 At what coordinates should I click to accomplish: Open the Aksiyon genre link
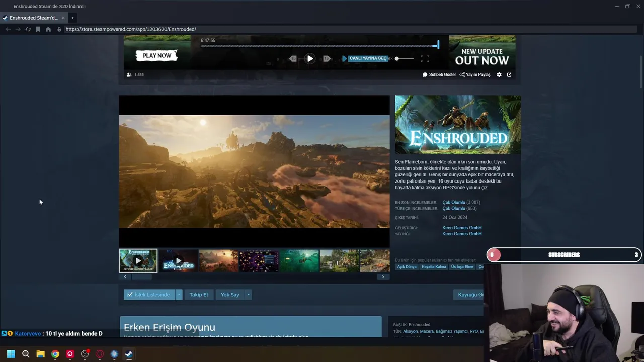tap(411, 331)
